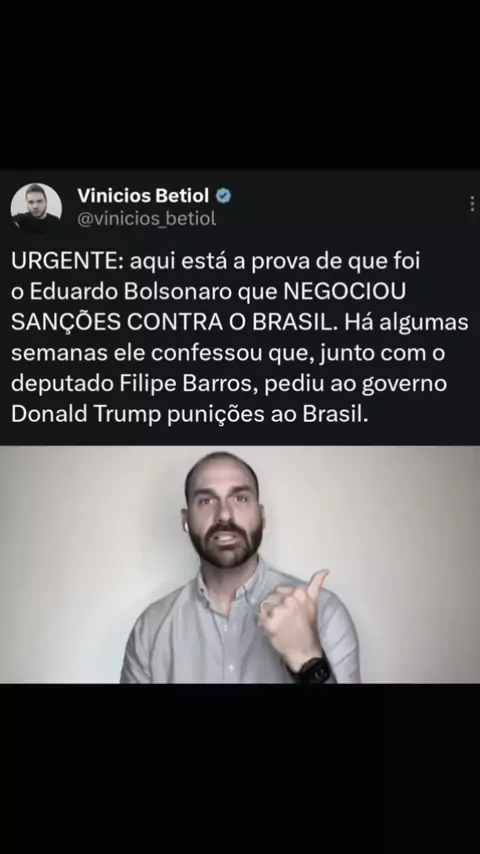Open the Vinicios Betiol display name
Screen dimensions: 480x854
pyautogui.click(x=143, y=195)
